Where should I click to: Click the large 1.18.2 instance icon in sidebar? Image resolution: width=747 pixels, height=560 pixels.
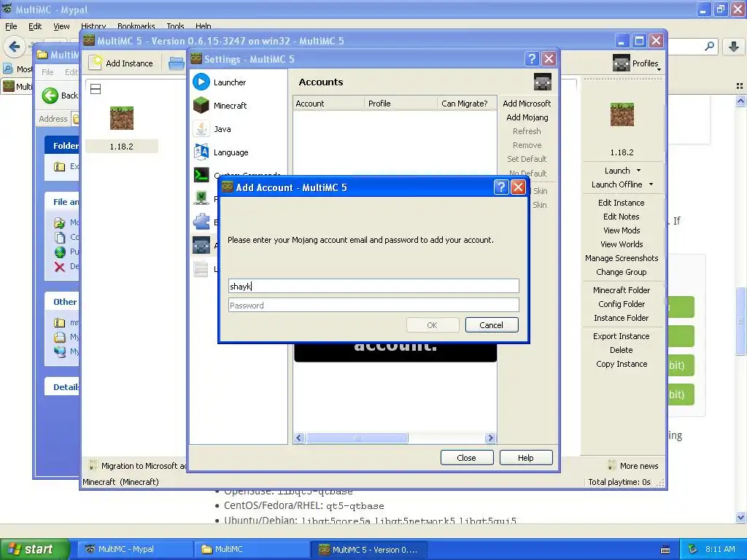[622, 114]
